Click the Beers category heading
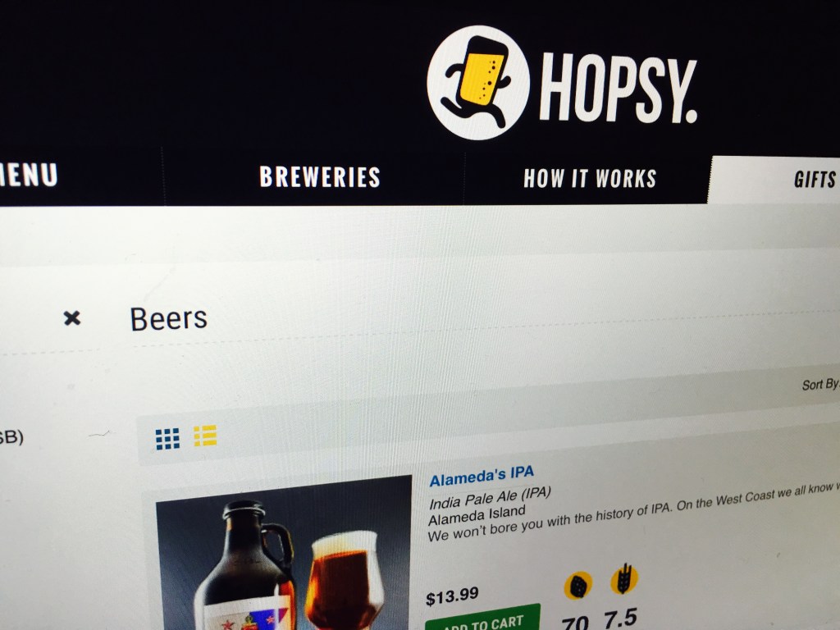 tap(168, 319)
